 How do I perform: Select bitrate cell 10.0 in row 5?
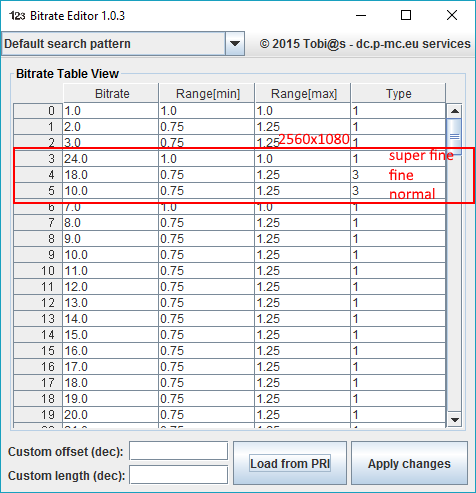pyautogui.click(x=111, y=191)
